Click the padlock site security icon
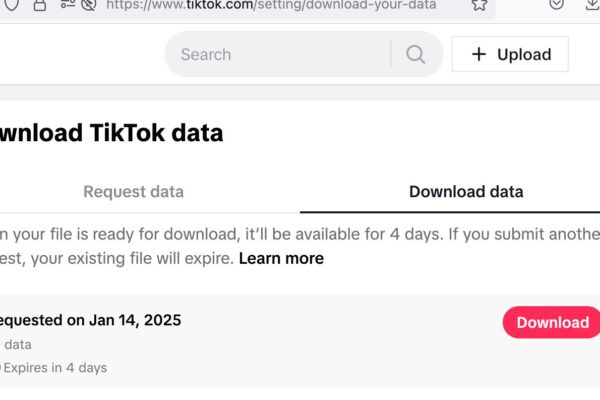 [x=40, y=4]
